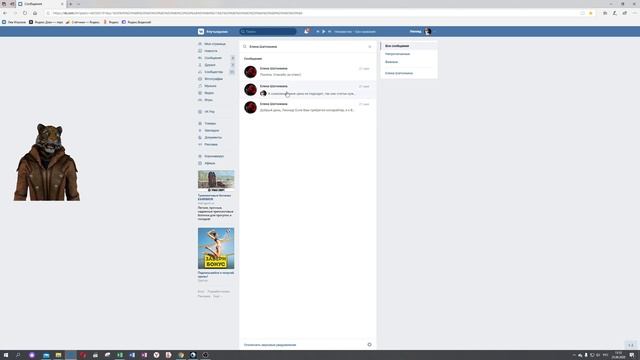Open a new browser tab with the plus

point(71,4)
